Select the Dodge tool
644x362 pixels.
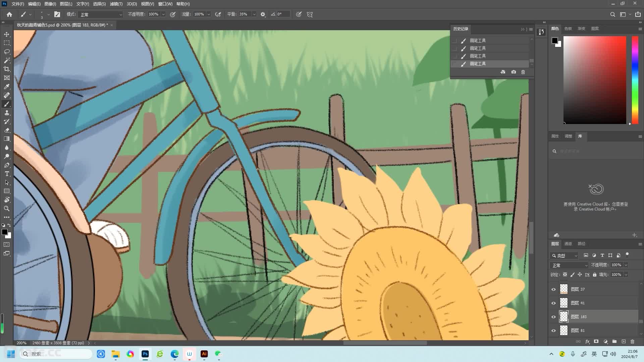(x=7, y=156)
